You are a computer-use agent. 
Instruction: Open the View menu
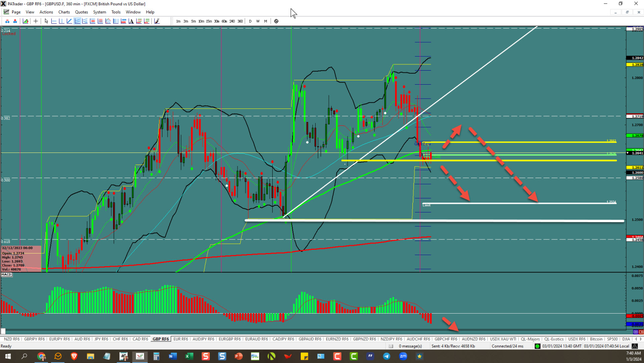tap(30, 12)
